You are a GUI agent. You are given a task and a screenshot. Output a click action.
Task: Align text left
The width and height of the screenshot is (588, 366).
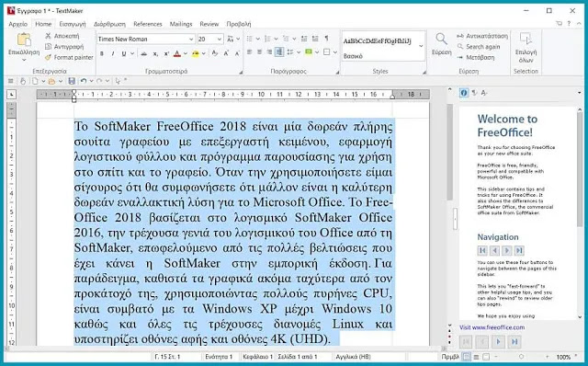pos(249,51)
